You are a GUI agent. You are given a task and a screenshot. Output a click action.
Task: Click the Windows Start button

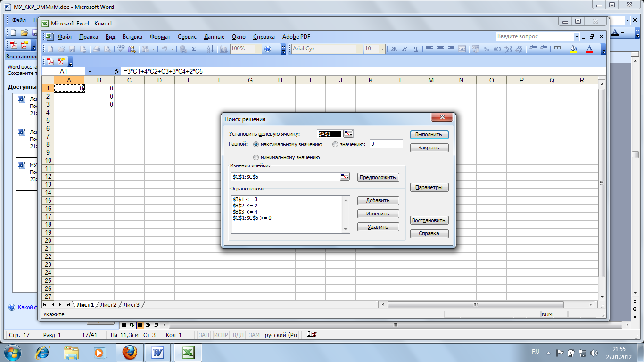(14, 352)
